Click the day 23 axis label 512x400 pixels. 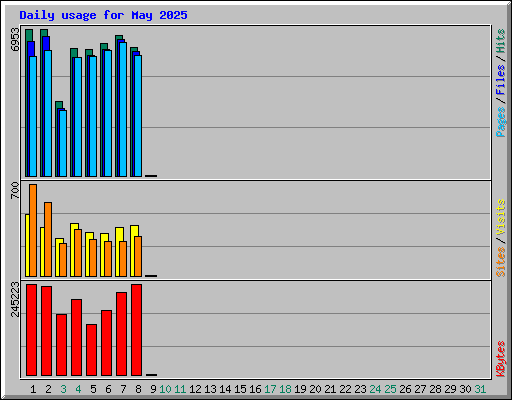(x=360, y=389)
